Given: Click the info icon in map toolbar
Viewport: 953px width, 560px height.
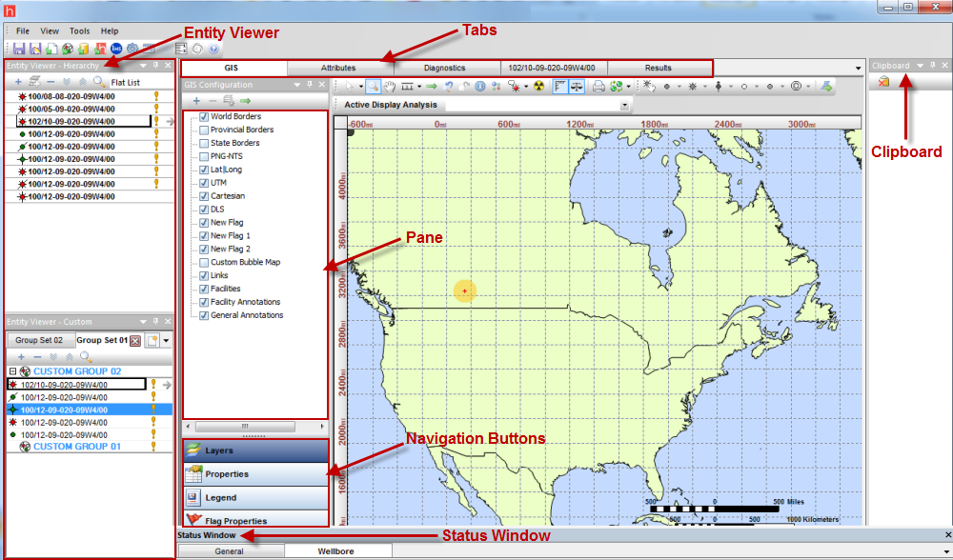Looking at the screenshot, I should click(481, 86).
